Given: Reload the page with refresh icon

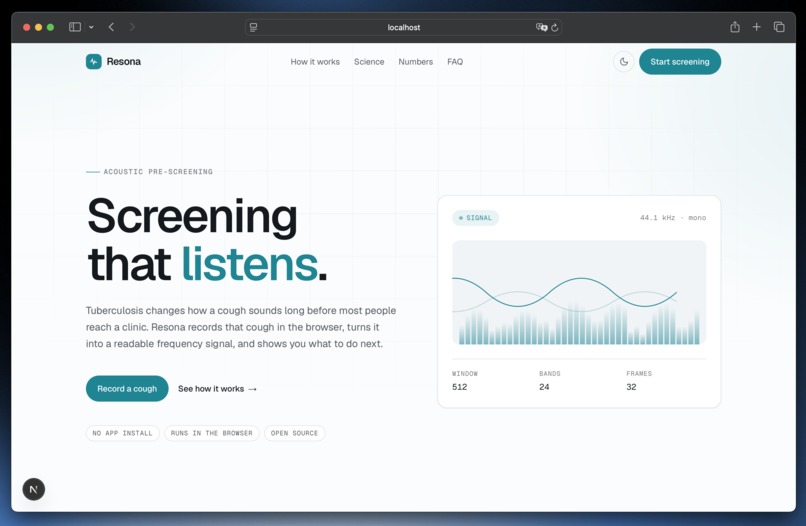Looking at the screenshot, I should 555,27.
